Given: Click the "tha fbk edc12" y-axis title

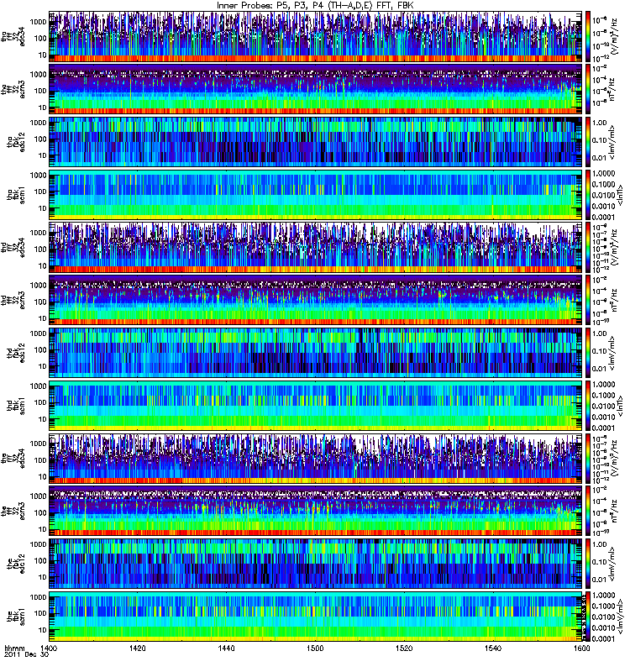Looking at the screenshot, I should [16, 142].
